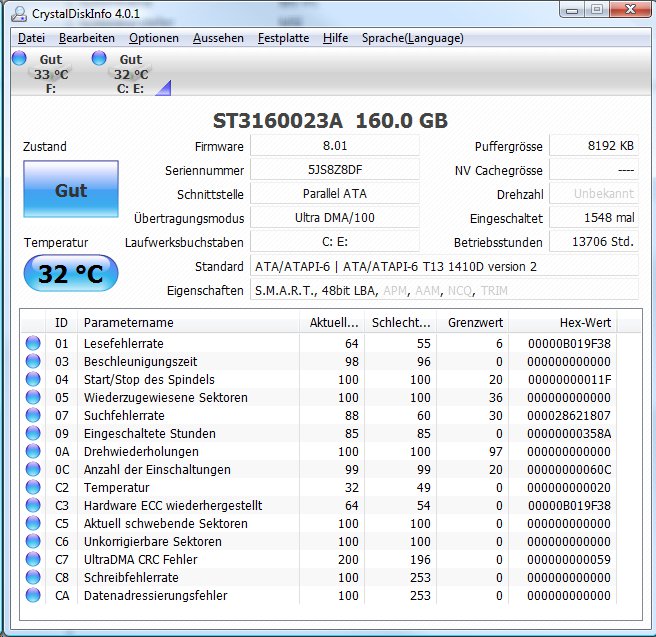This screenshot has width=656, height=637.
Task: Click the serial number field 5JS8Z8DF
Action: (335, 170)
